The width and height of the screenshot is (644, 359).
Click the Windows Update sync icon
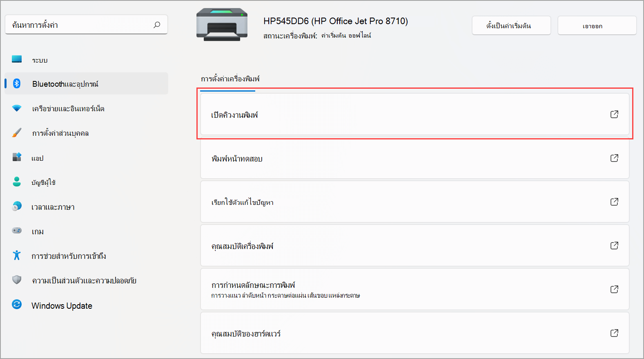17,304
